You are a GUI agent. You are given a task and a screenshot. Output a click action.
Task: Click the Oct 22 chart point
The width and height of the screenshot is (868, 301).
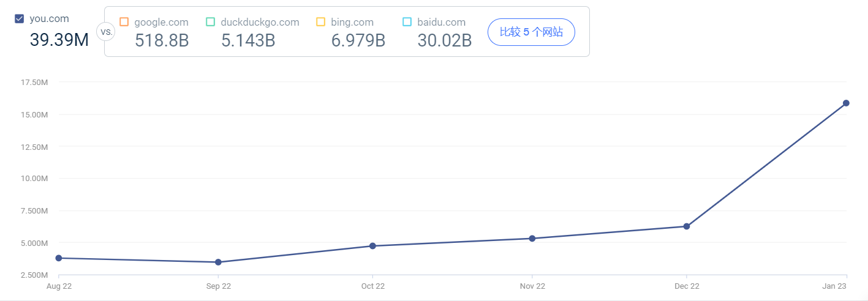coord(372,246)
